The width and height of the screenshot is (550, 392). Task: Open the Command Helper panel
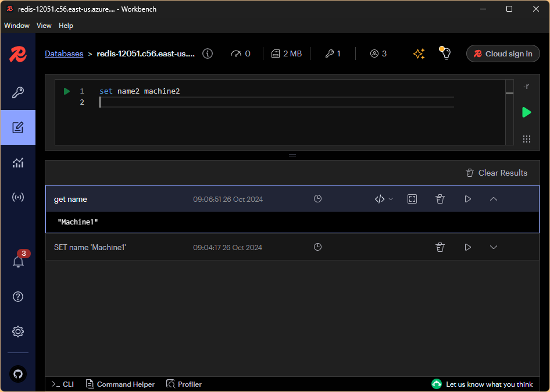pyautogui.click(x=120, y=384)
